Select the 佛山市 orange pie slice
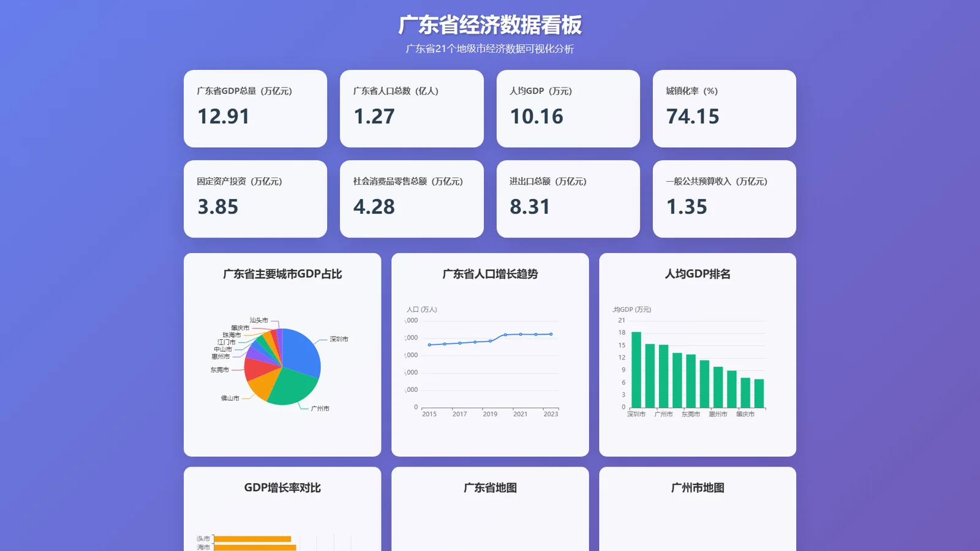 pyautogui.click(x=265, y=383)
